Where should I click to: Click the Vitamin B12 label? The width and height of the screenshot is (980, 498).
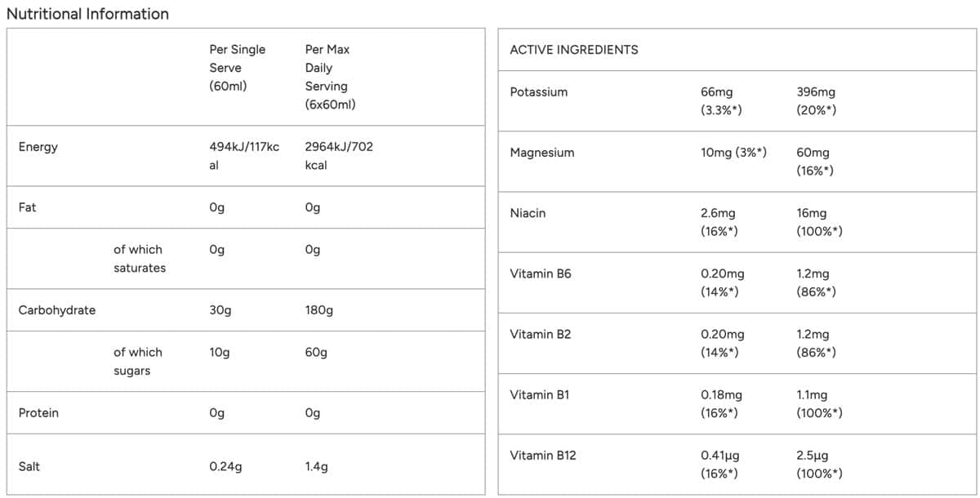coord(542,455)
